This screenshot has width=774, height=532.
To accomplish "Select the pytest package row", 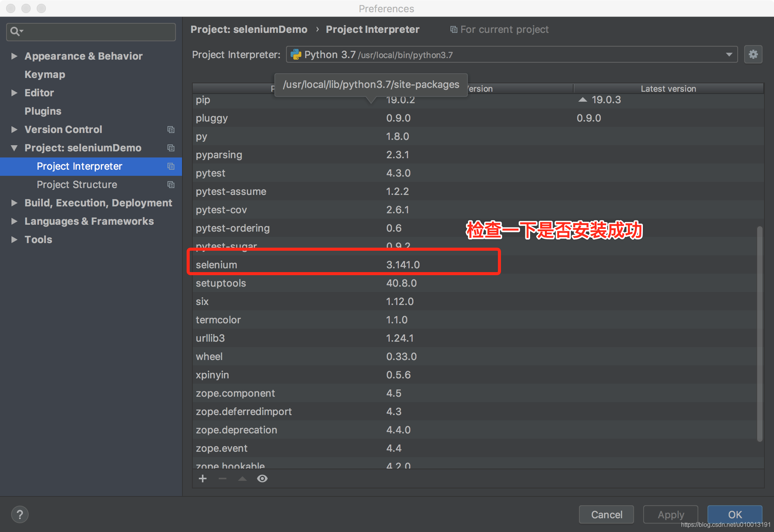I will point(478,173).
